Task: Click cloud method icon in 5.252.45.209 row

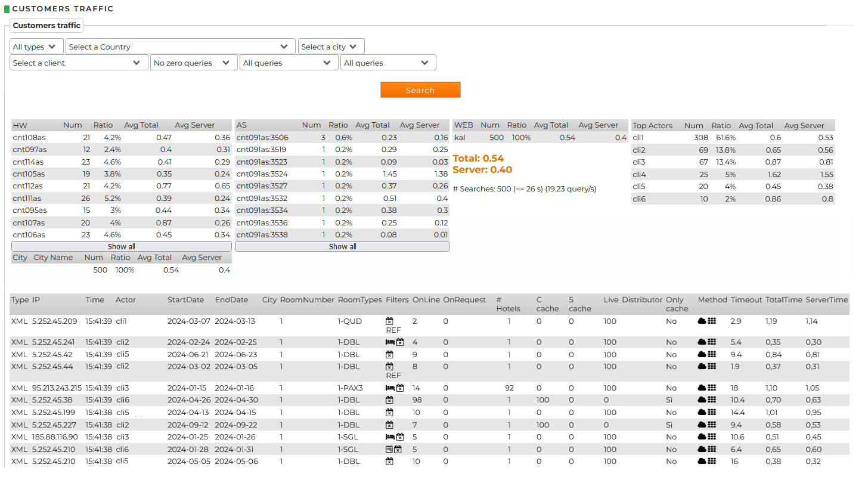Action: pos(702,321)
